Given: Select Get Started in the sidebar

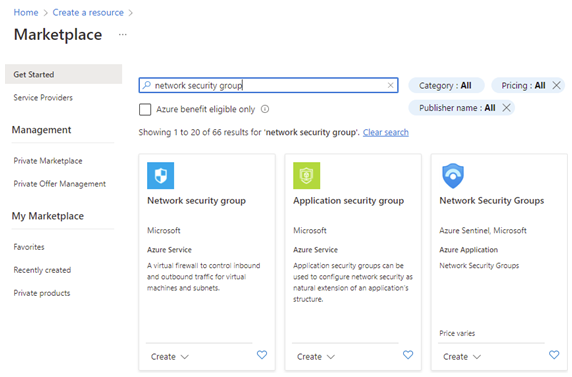Looking at the screenshot, I should coord(63,74).
